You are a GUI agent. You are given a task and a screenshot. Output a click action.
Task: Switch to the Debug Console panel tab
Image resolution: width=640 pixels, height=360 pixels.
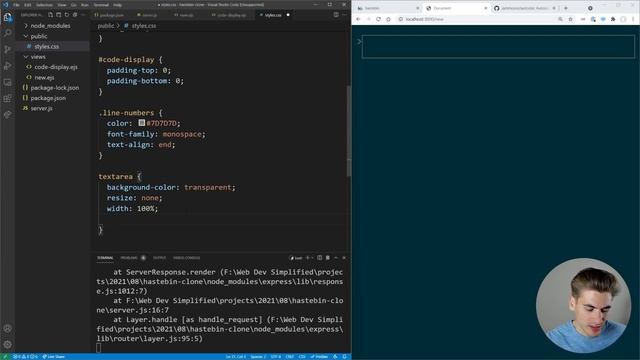click(187, 258)
